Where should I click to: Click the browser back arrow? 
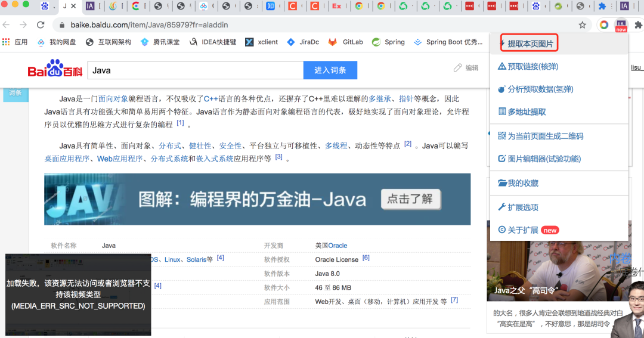[x=6, y=24]
